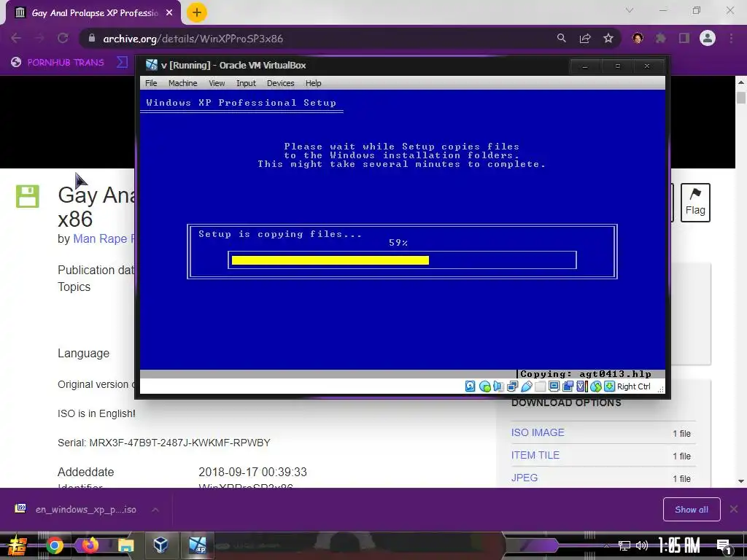747x560 pixels.
Task: Click the network tray icon
Action: point(624,545)
